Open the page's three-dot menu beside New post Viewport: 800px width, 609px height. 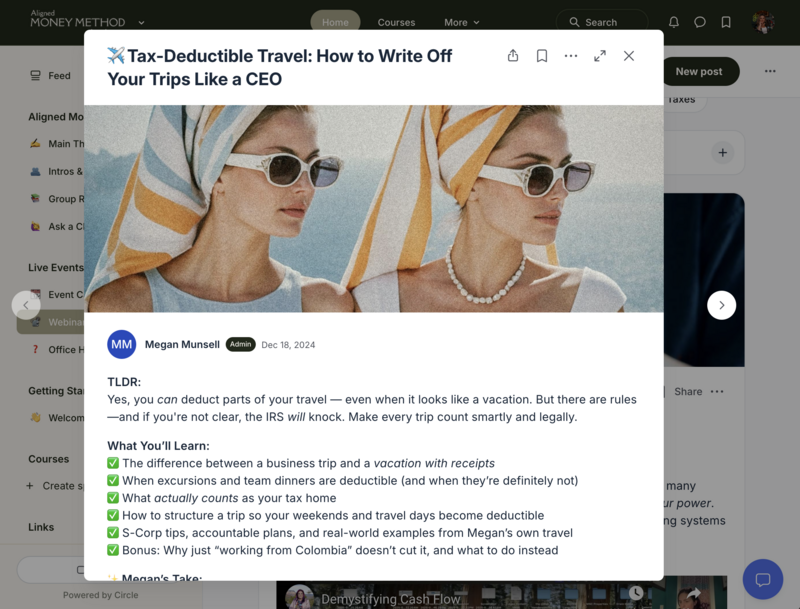(x=770, y=72)
